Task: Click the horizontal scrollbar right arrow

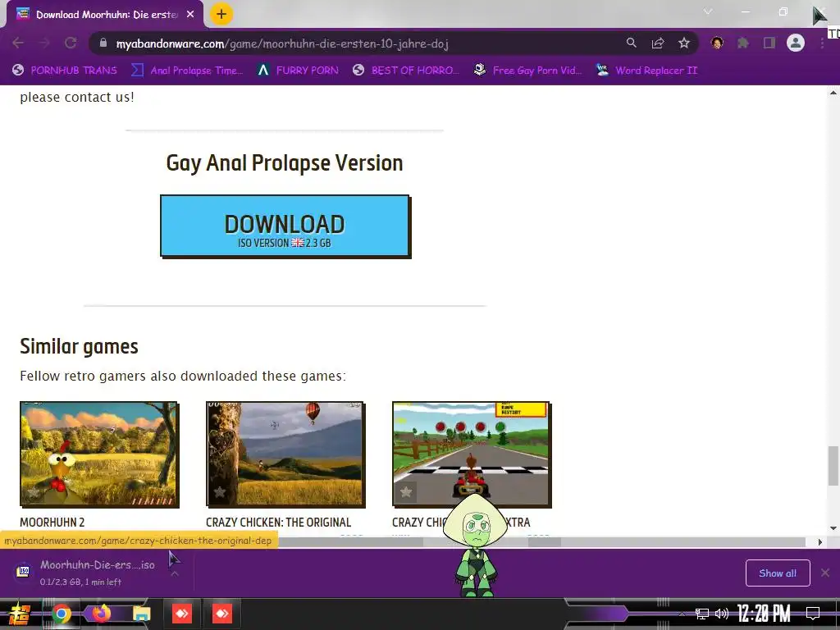Action: click(x=819, y=542)
